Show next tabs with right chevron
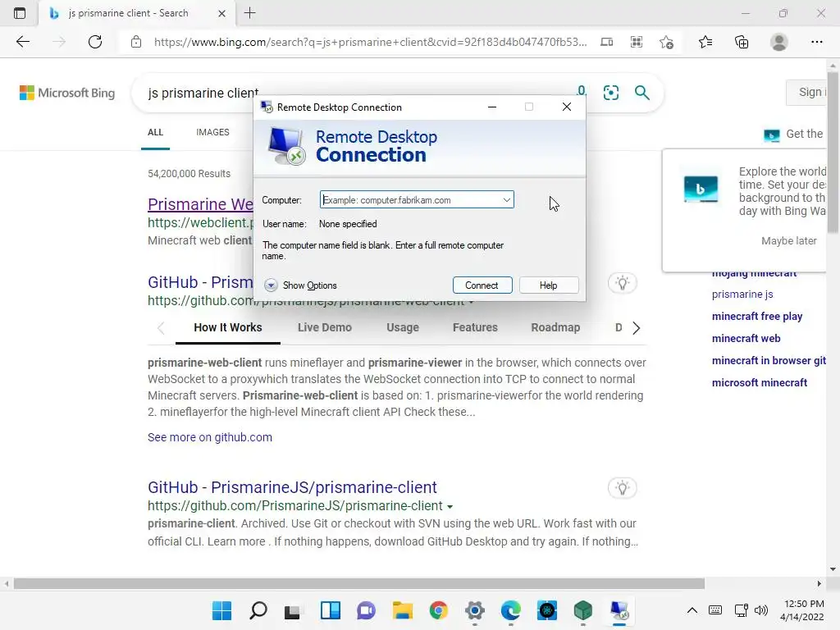 click(x=636, y=328)
